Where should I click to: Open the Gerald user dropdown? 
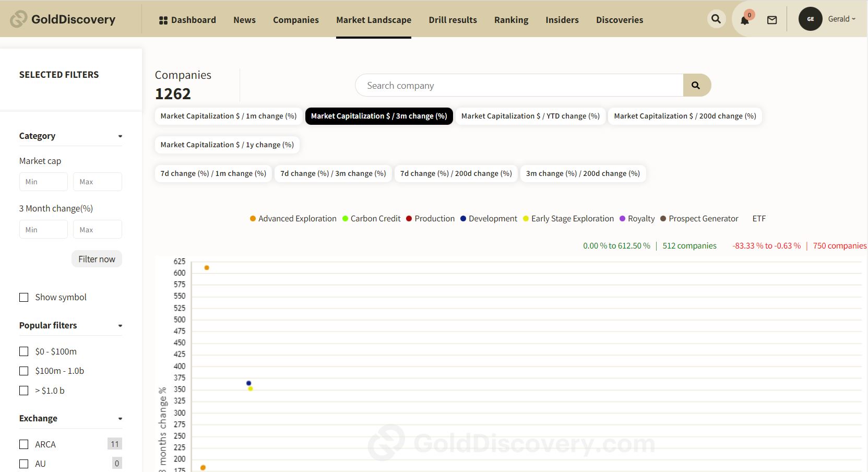pyautogui.click(x=841, y=19)
